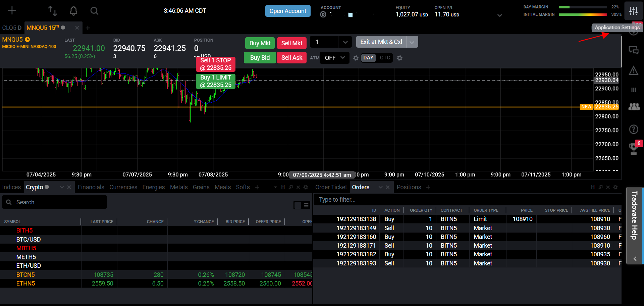644x306 pixels.
Task: Open alerts bell icon
Action: click(73, 11)
